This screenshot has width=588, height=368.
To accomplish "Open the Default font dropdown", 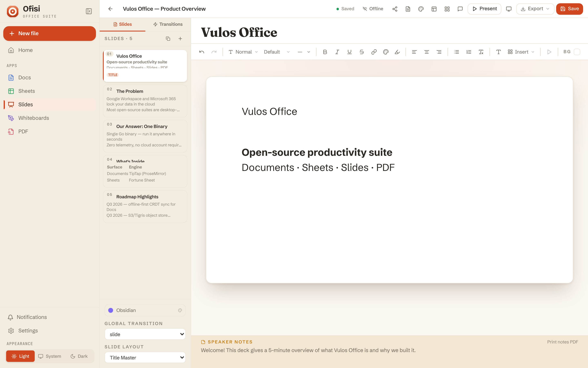I will pos(277,52).
